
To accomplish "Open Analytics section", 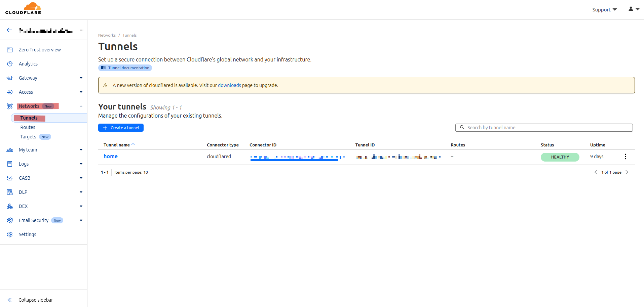I will coord(28,64).
